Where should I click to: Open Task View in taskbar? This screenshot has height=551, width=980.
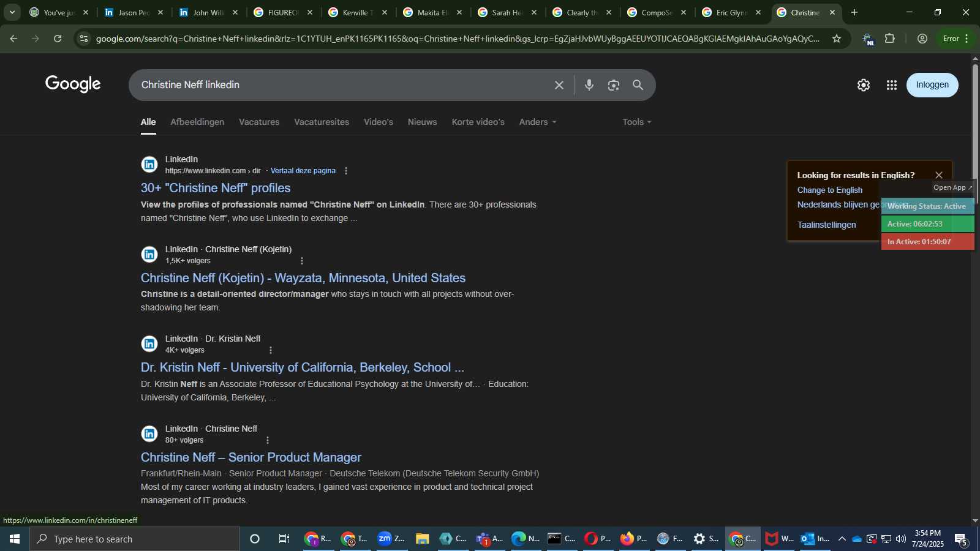click(x=284, y=539)
